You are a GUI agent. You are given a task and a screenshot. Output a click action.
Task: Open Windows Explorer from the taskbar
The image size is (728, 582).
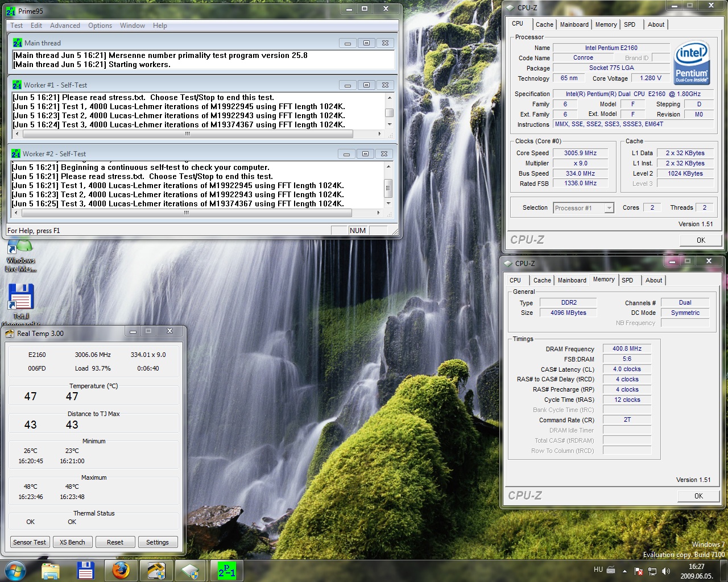coord(51,571)
